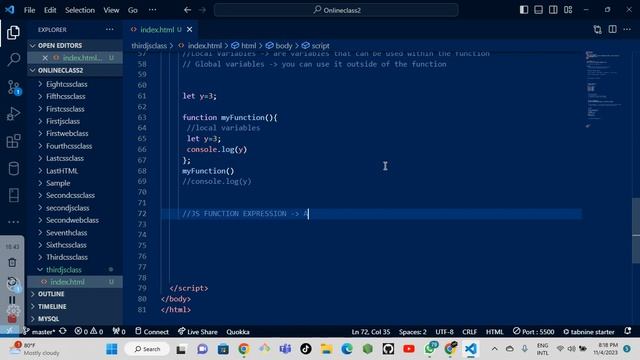640x360 pixels.
Task: Show more menu bar items ellipsis
Action: pyautogui.click(x=152, y=10)
